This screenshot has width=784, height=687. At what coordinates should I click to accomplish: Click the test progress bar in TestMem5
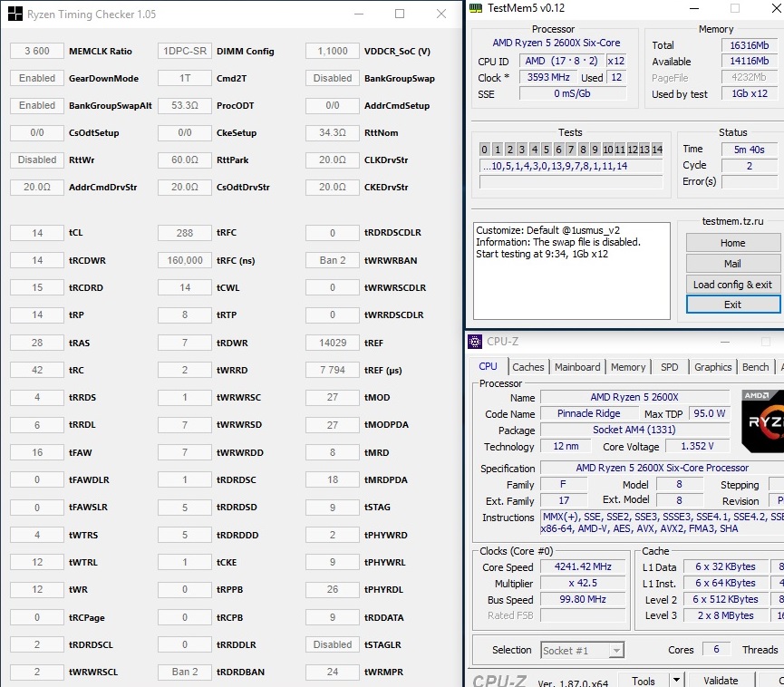click(x=570, y=182)
